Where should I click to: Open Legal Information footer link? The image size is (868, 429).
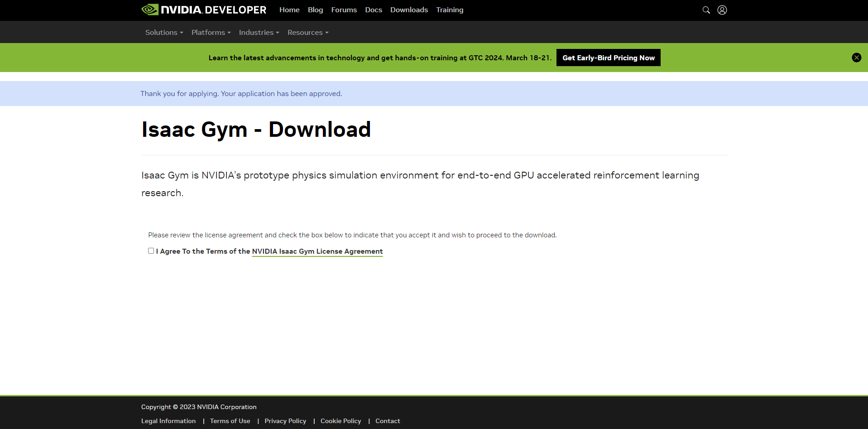click(168, 421)
